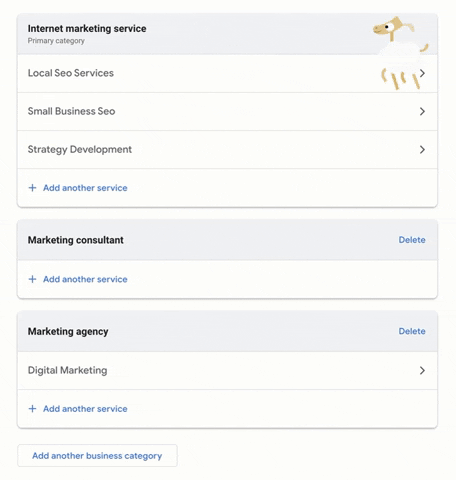The image size is (456, 480).
Task: Expand the Strategy Development chevron arrow
Action: 422,149
